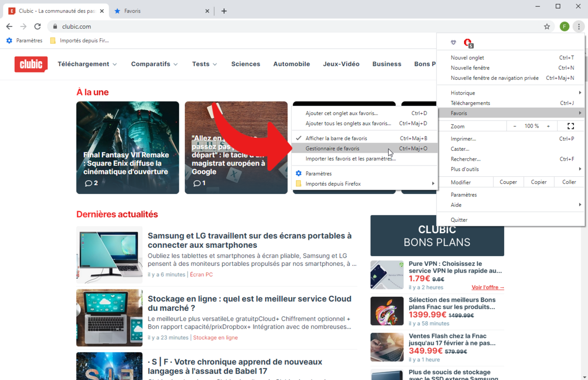Image resolution: width=588 pixels, height=380 pixels.
Task: Open the Business nav link
Action: (387, 64)
